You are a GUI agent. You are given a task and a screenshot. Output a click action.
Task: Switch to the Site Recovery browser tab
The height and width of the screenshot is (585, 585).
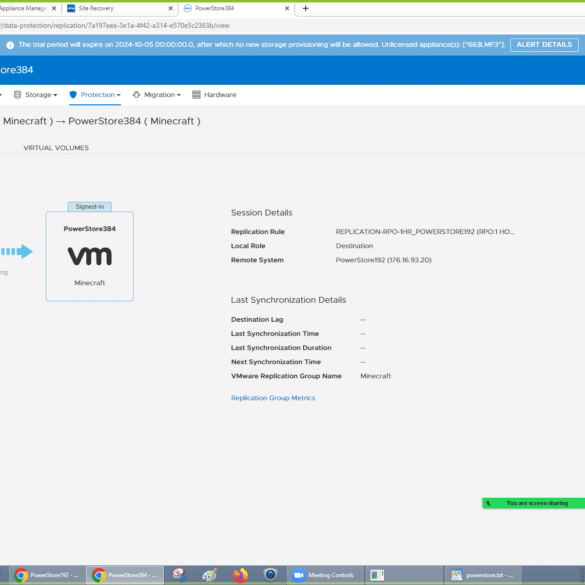point(119,8)
